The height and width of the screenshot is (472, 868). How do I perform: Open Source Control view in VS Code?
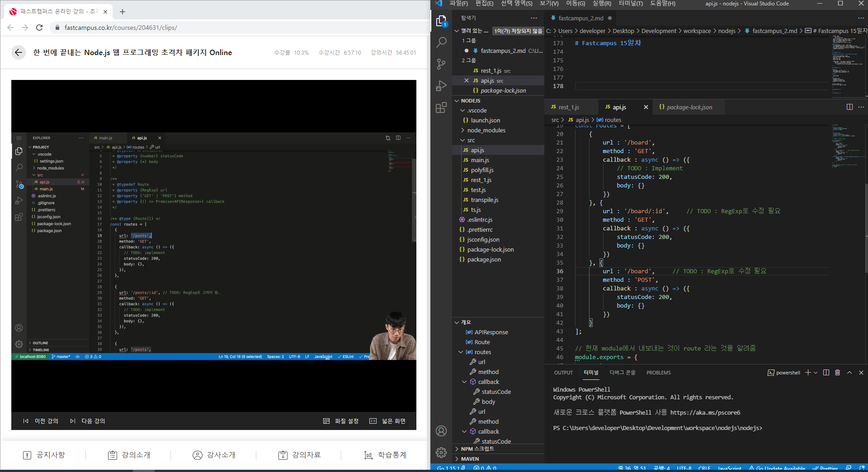click(x=441, y=64)
